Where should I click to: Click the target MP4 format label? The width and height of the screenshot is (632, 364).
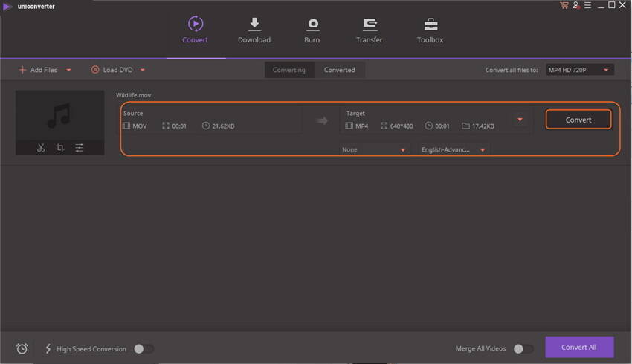361,126
